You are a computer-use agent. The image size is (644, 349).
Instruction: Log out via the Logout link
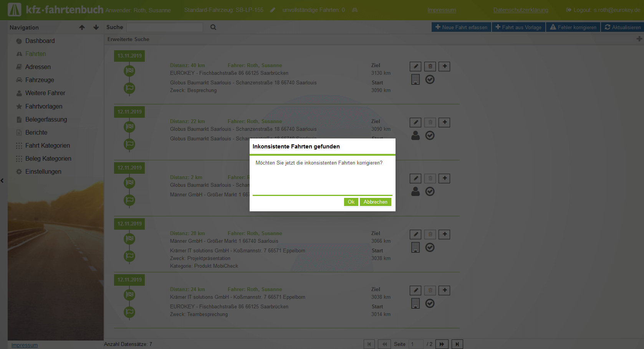point(603,10)
